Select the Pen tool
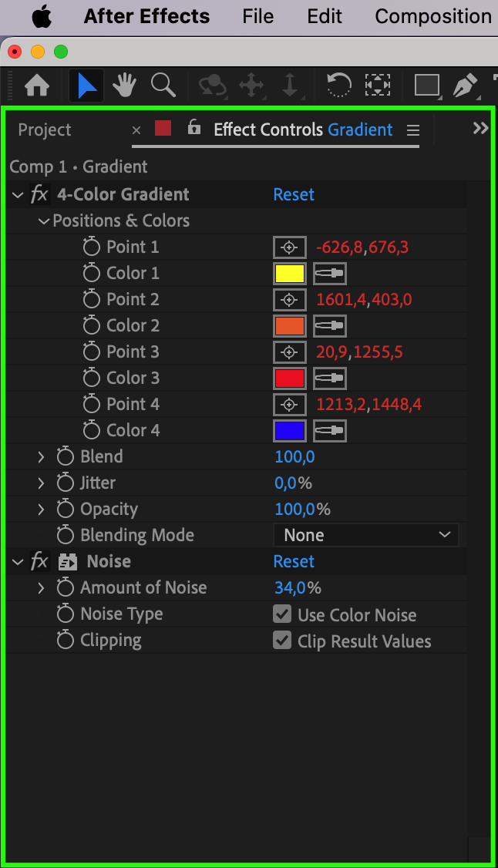This screenshot has height=868, width=498. [x=466, y=86]
